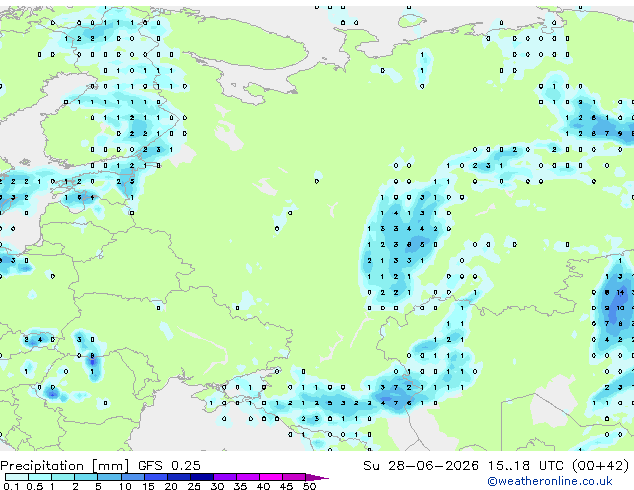The height and width of the screenshot is (490, 634).
Task: Click the '[mm]' unit label
Action: tap(111, 466)
